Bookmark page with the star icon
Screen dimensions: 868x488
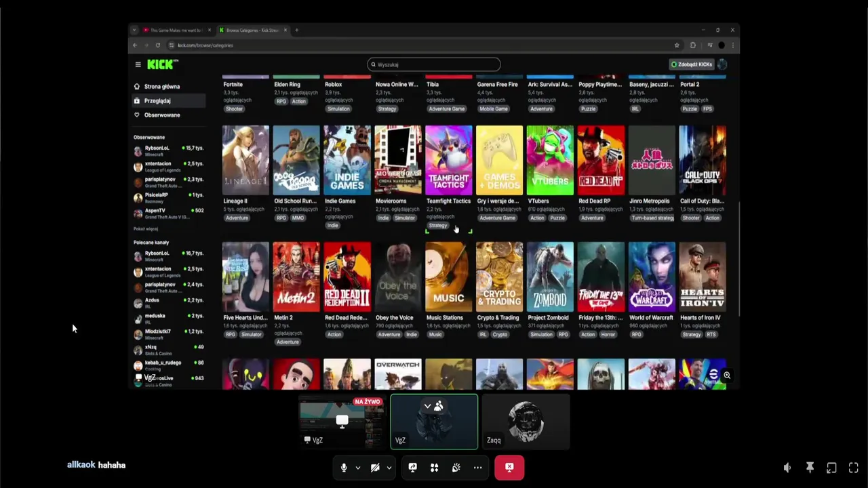point(677,45)
